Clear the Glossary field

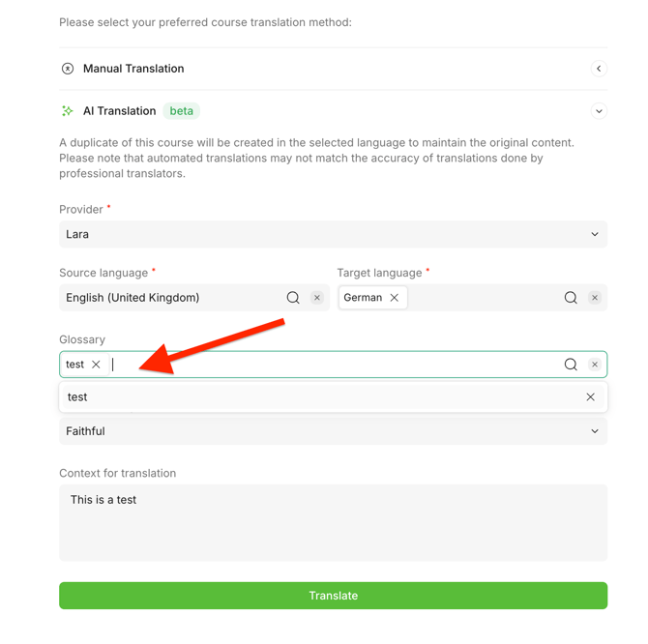click(x=595, y=365)
